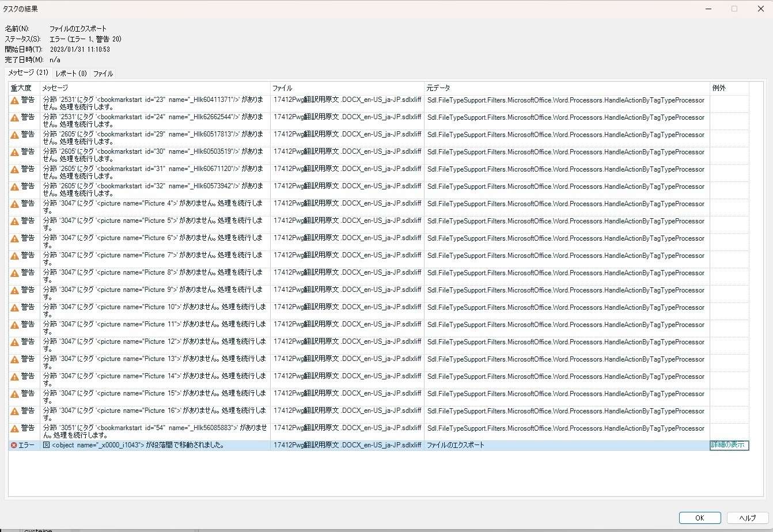The width and height of the screenshot is (773, 532).
Task: Click the warning icon on the _Hlk56085883 row
Action: coord(13,428)
